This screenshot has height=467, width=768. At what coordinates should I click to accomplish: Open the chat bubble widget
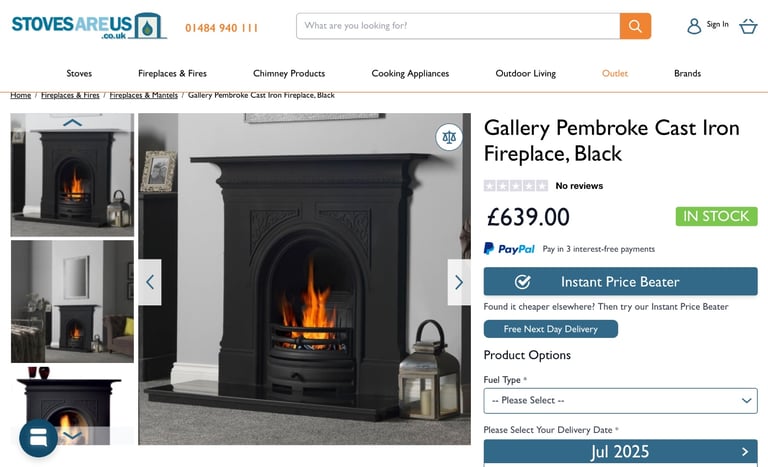coord(38,438)
